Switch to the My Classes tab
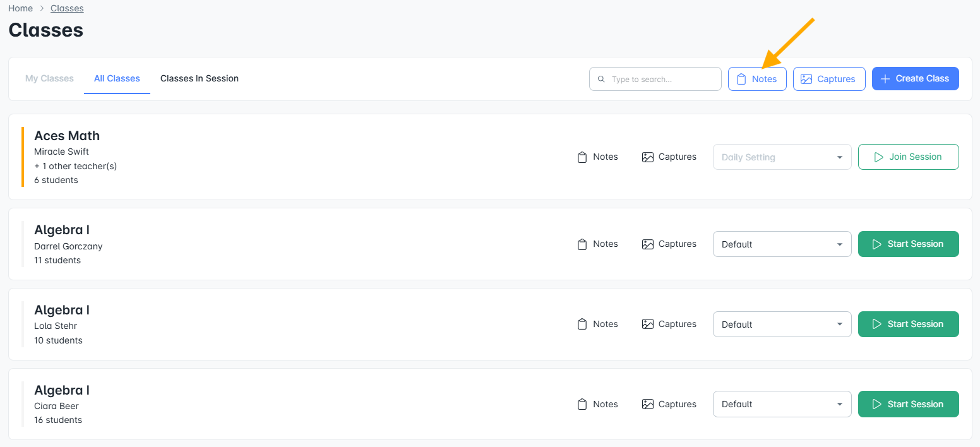The image size is (980, 447). tap(49, 79)
